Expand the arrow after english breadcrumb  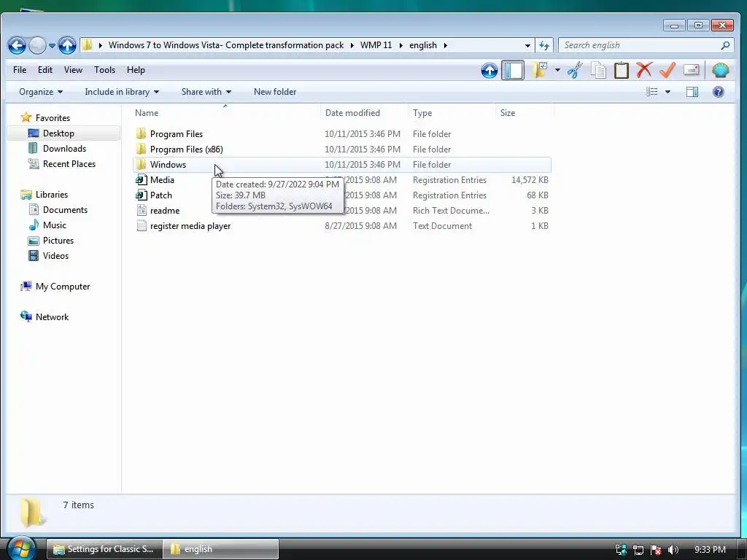coord(446,45)
